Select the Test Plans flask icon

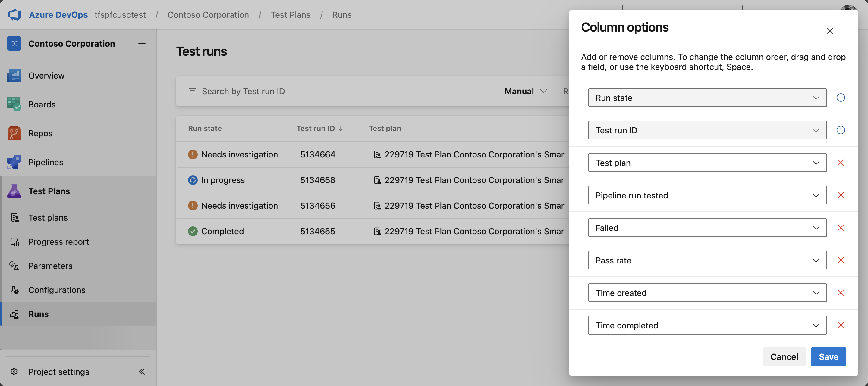coord(14,191)
